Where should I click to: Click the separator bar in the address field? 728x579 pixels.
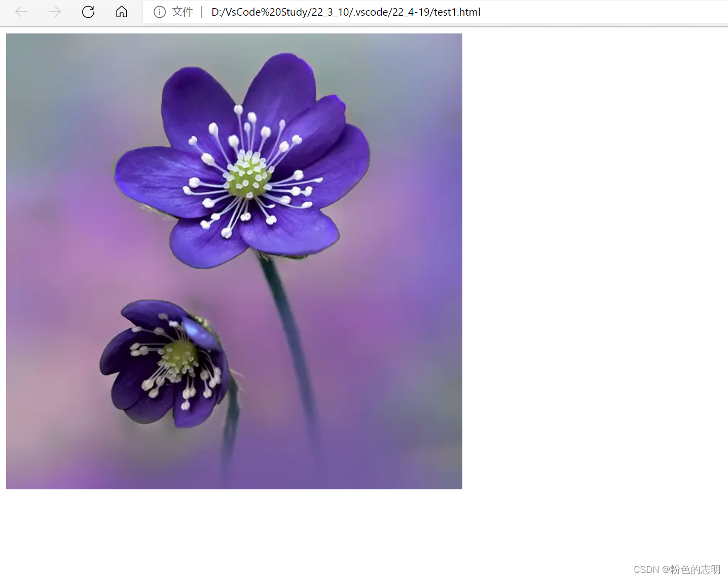[201, 12]
